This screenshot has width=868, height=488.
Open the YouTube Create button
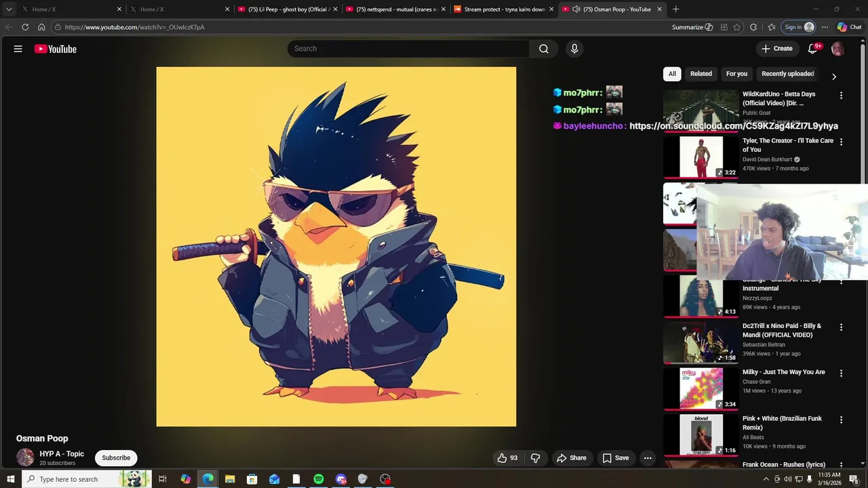(777, 49)
